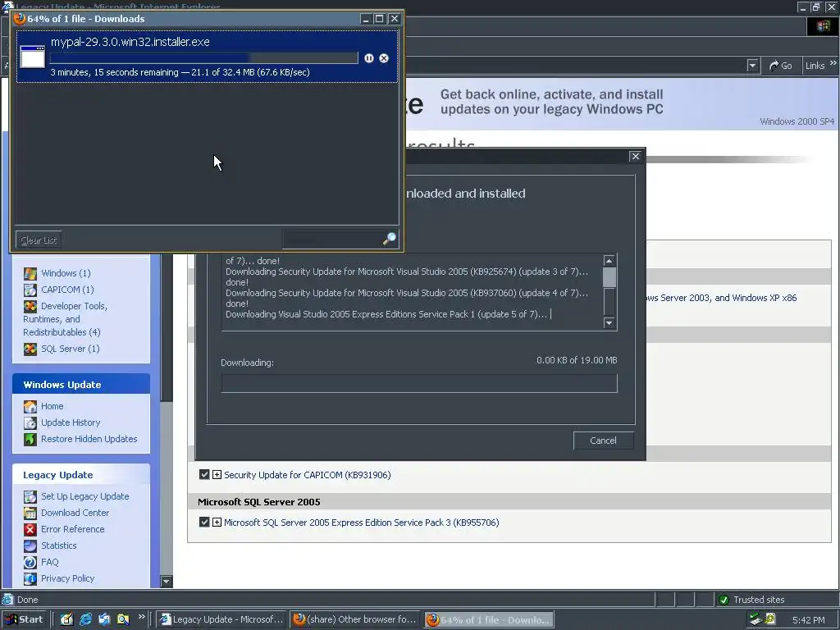Viewport: 840px width, 630px height.
Task: Expand SQL Server 2005 Express SP3 details
Action: 217,523
